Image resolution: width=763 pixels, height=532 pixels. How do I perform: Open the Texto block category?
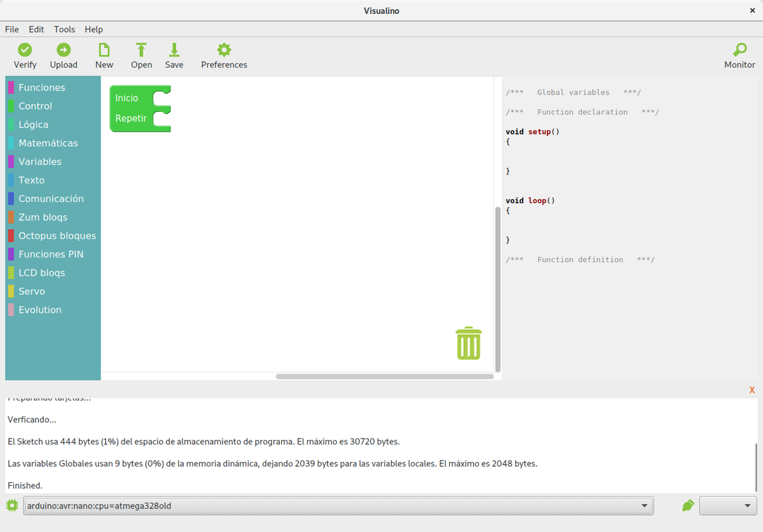(x=53, y=180)
